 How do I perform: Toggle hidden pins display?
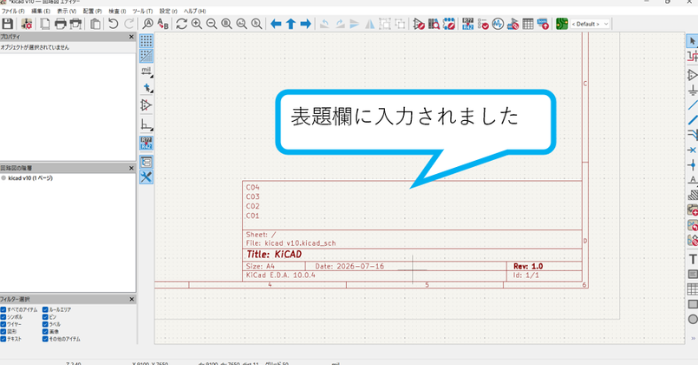(146, 105)
